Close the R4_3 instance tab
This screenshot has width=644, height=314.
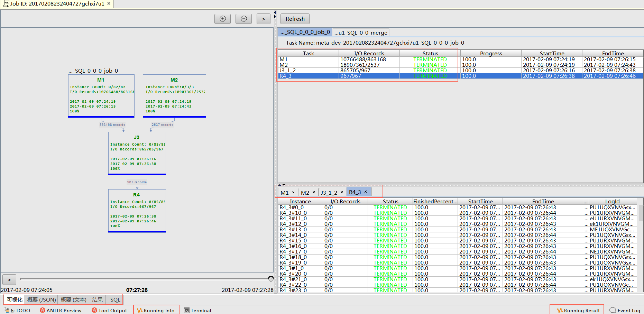[366, 192]
